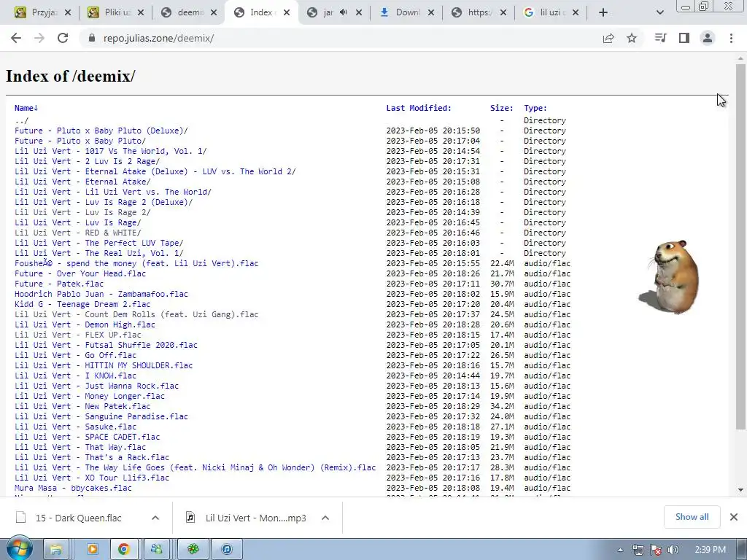Viewport: 747px width, 560px height.
Task: Toggle the browser side panel
Action: pos(684,38)
